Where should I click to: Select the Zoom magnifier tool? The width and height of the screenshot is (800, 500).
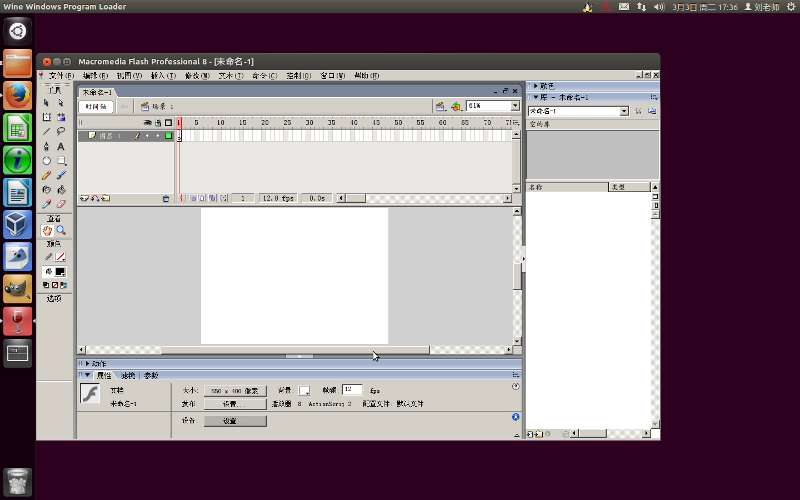tap(61, 231)
